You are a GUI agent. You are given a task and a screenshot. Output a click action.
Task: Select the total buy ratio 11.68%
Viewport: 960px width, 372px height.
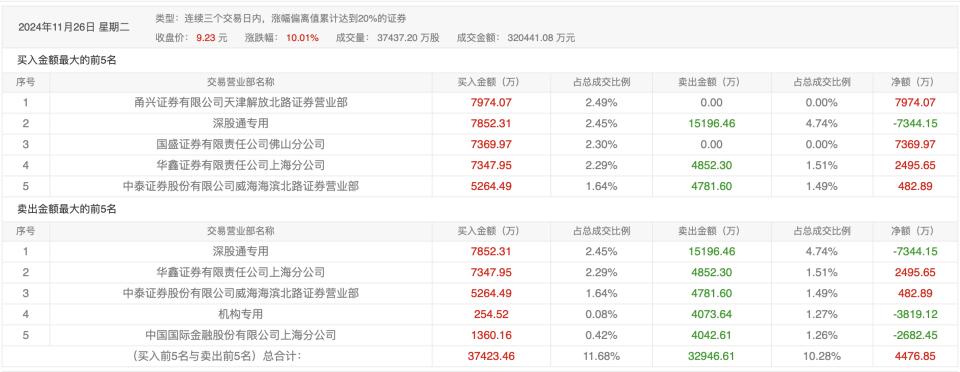click(x=601, y=355)
